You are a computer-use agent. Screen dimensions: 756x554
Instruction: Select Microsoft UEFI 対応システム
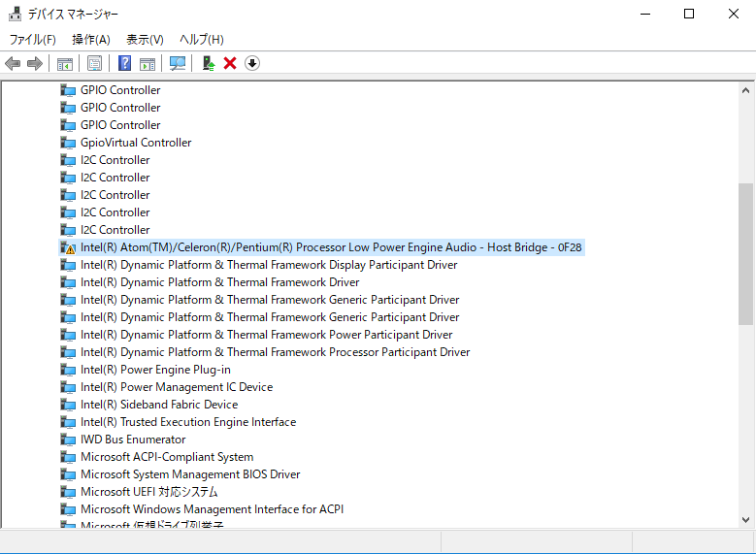tap(149, 492)
